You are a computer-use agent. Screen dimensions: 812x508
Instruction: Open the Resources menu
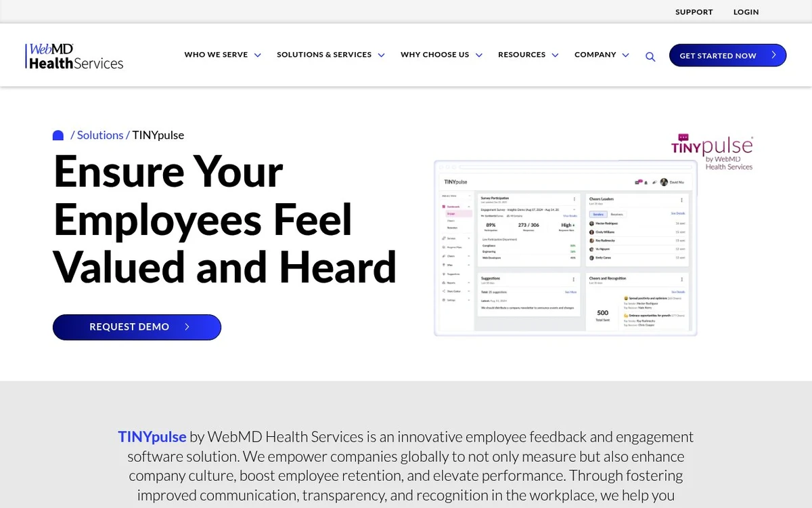click(522, 55)
